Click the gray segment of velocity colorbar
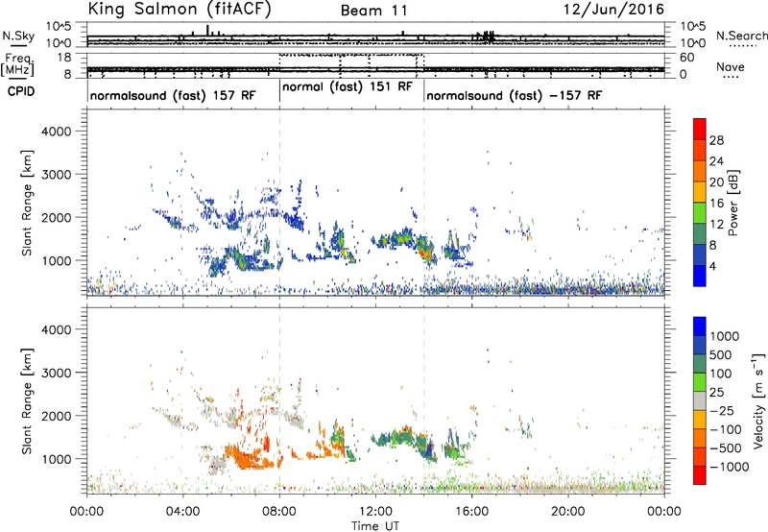Image resolution: width=768 pixels, height=532 pixels. [700, 400]
